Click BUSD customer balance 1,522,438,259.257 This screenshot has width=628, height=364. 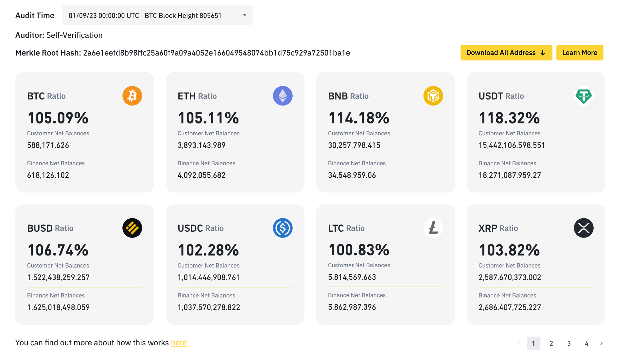point(58,277)
